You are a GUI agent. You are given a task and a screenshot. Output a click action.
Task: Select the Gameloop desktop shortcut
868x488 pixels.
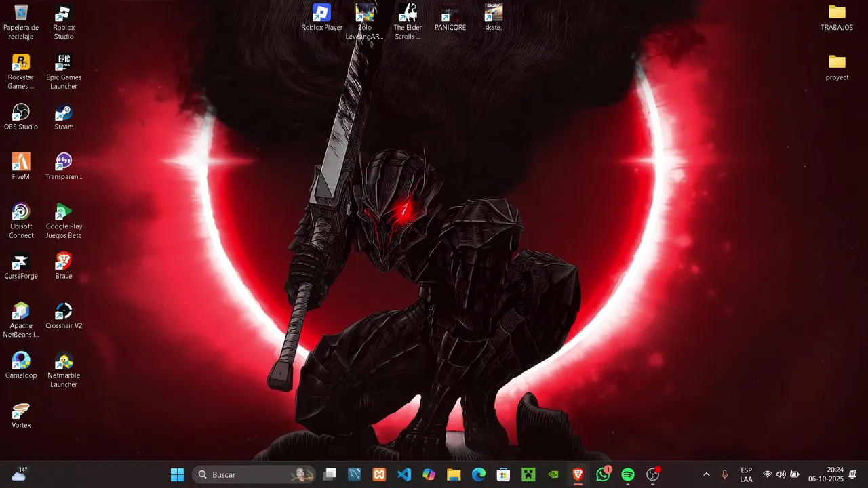(x=21, y=365)
